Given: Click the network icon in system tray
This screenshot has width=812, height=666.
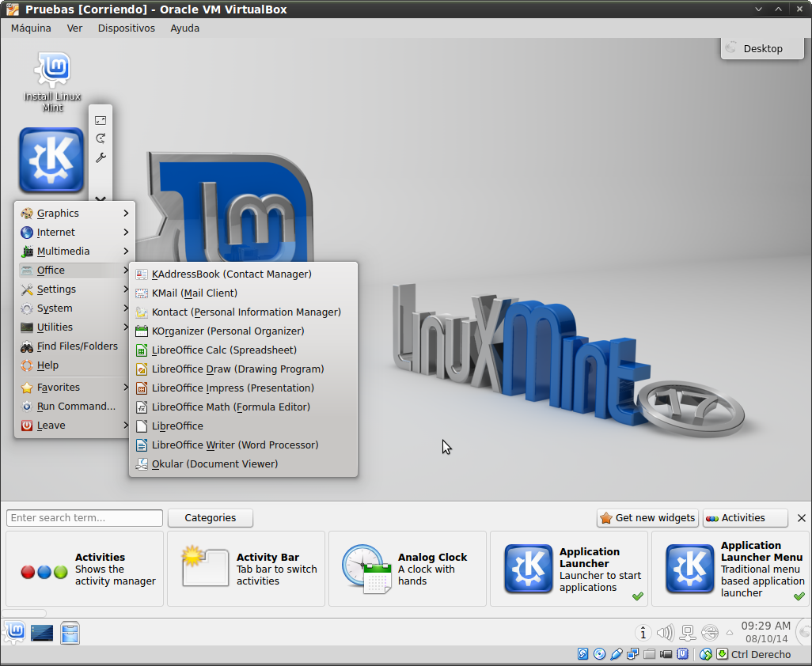Looking at the screenshot, I should click(688, 632).
